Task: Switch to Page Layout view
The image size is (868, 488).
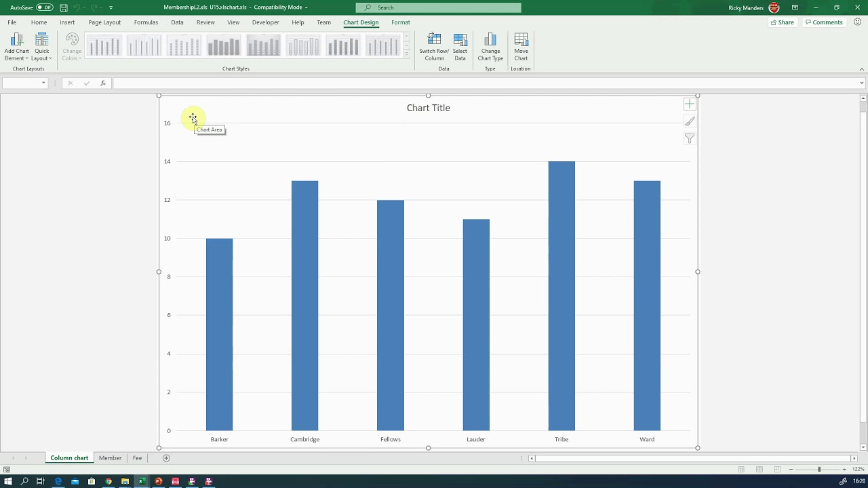Action: (x=759, y=469)
